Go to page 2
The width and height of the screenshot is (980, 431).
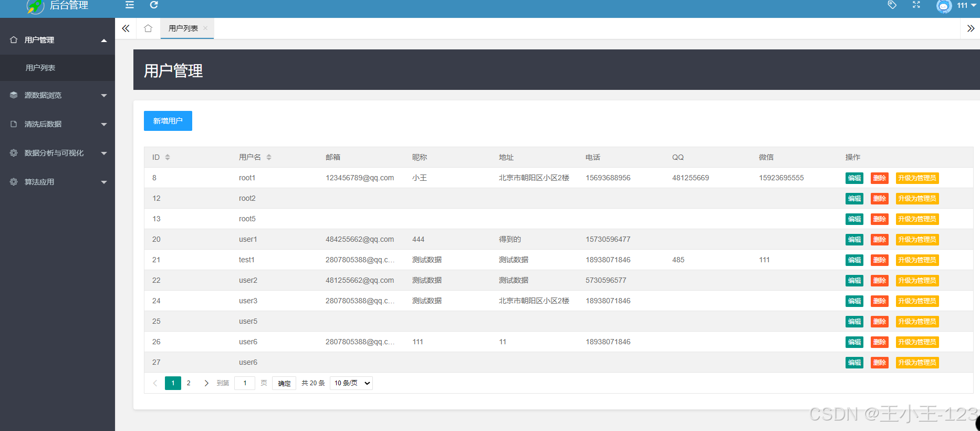tap(189, 383)
